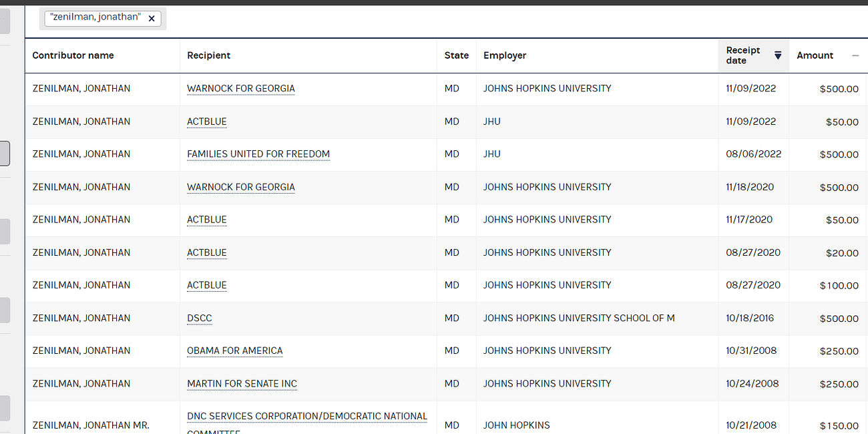Click the State column header
The image size is (868, 434).
pyautogui.click(x=457, y=55)
